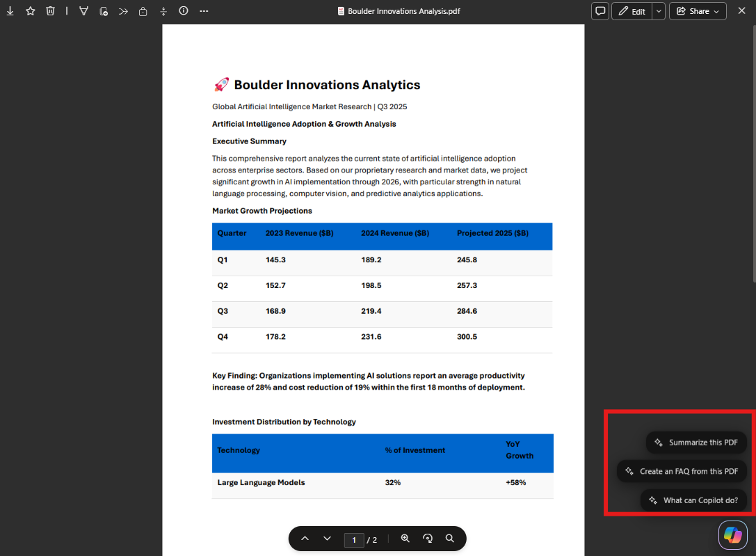The width and height of the screenshot is (756, 556).
Task: Go to previous page with up chevron
Action: (x=305, y=539)
